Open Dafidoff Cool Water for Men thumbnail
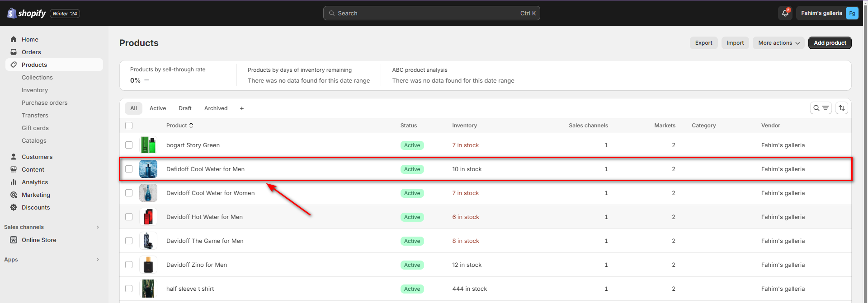 coord(148,169)
